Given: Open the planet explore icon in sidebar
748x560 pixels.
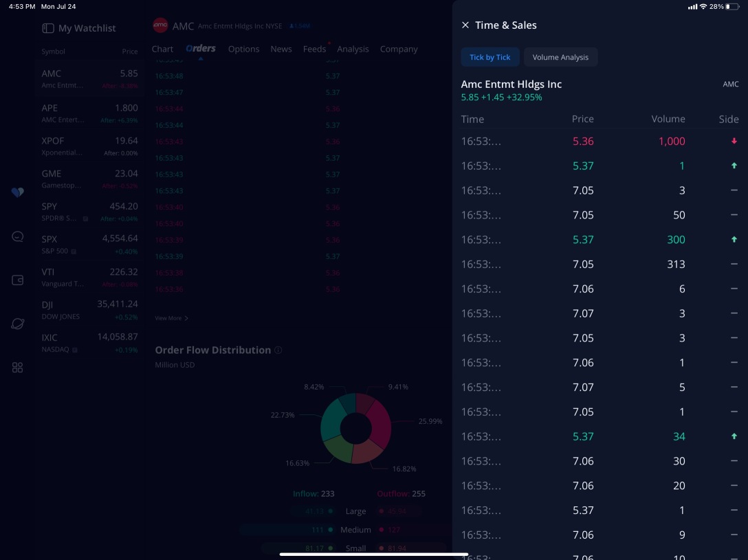Looking at the screenshot, I should pyautogui.click(x=18, y=324).
